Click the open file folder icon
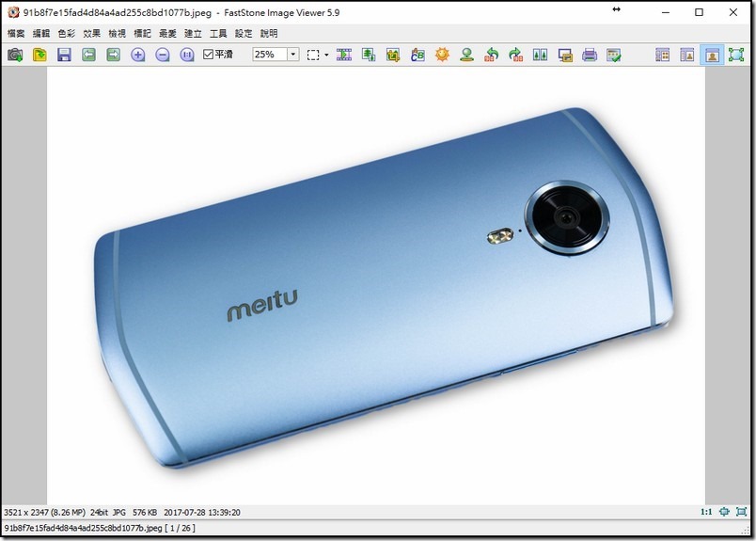This screenshot has width=756, height=541. click(39, 56)
